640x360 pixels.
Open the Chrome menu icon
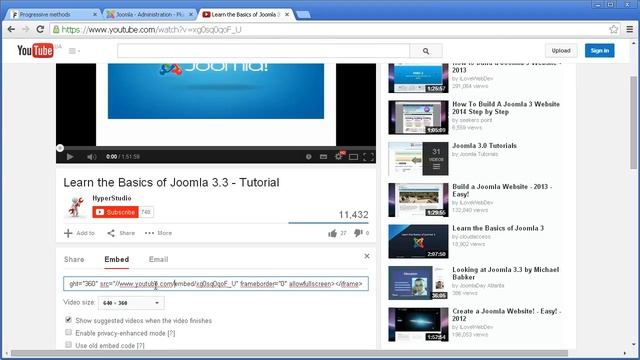(630, 29)
